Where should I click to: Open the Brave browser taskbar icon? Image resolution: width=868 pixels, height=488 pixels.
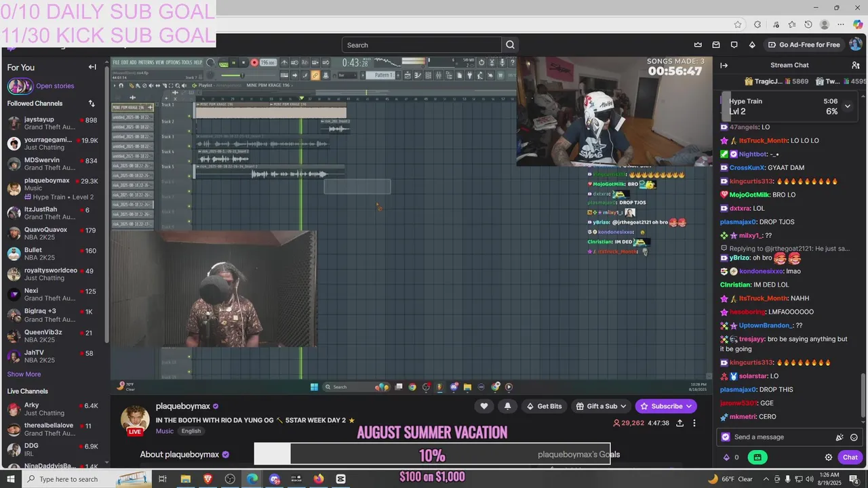(208, 479)
